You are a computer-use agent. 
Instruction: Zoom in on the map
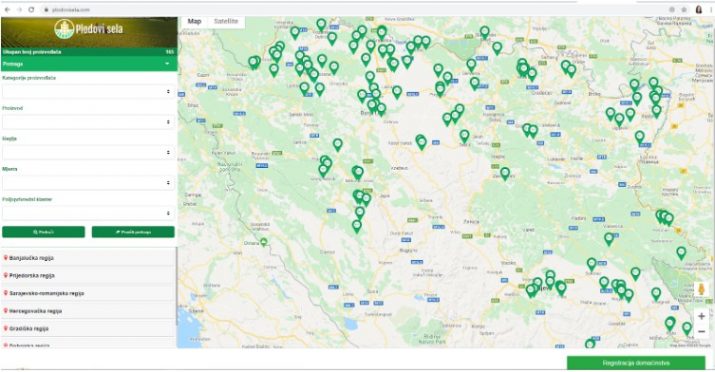pos(701,316)
